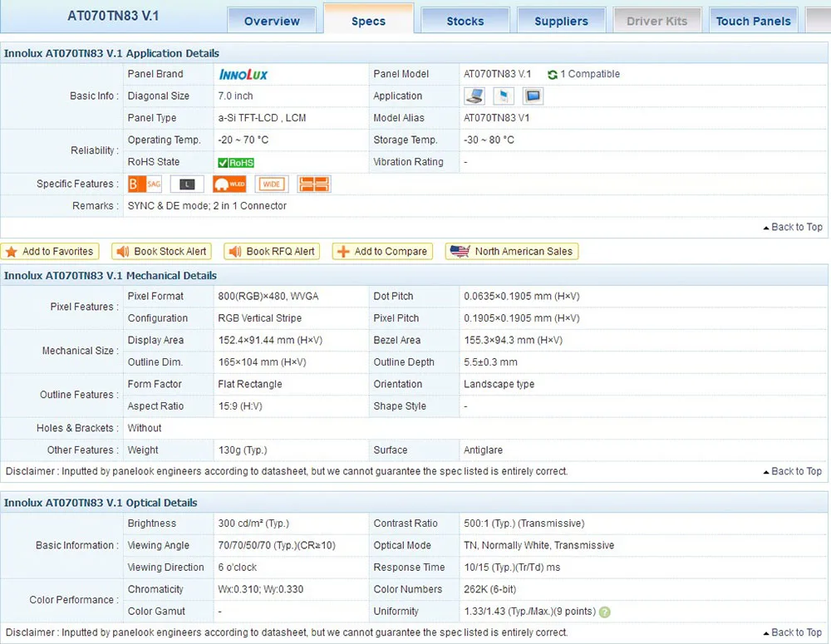Click the plus icon in Add to Compare
831x644 pixels.
[343, 251]
